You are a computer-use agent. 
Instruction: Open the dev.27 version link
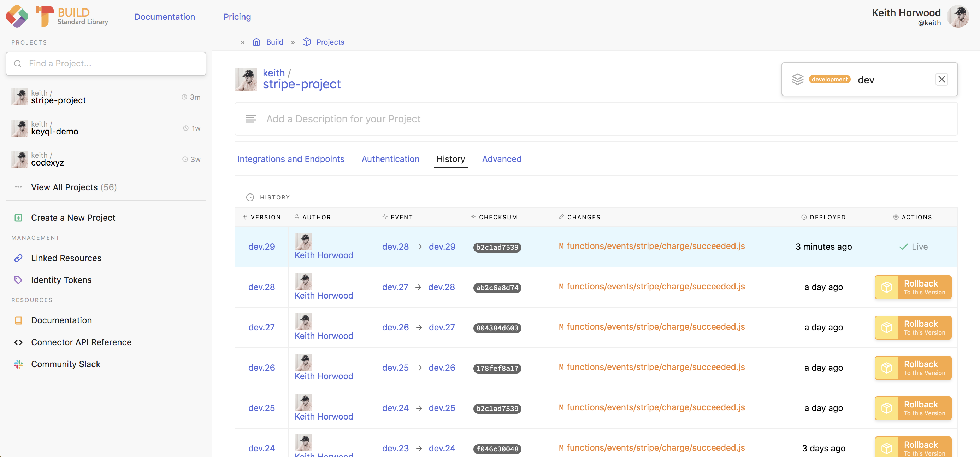click(x=261, y=327)
